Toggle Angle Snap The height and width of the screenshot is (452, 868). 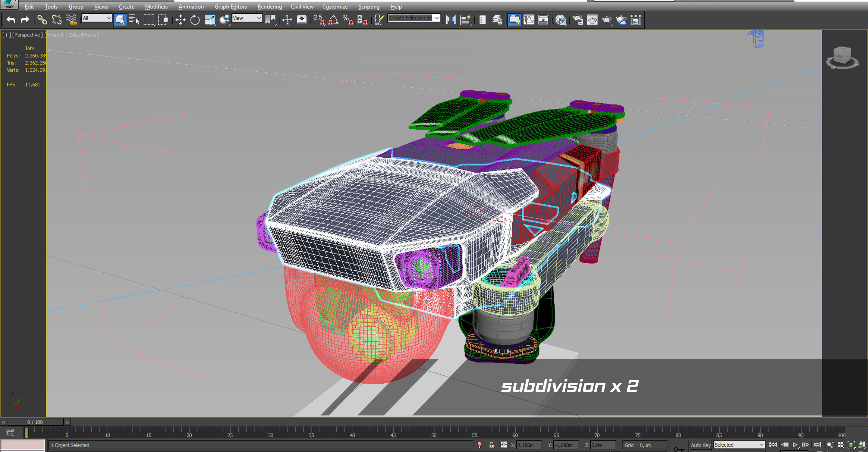333,20
